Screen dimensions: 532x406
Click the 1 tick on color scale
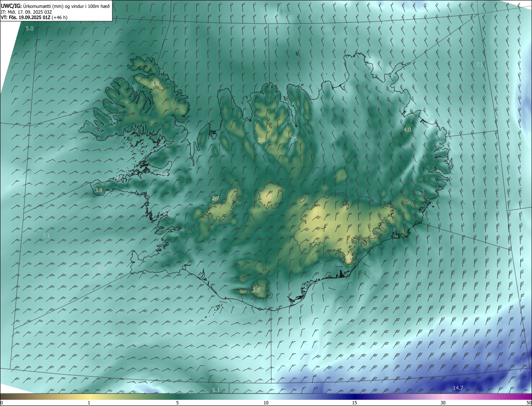[89, 403]
